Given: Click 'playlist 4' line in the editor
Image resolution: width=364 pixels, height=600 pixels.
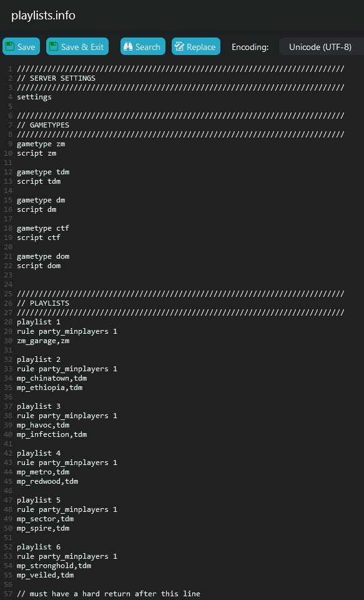Looking at the screenshot, I should (x=39, y=453).
